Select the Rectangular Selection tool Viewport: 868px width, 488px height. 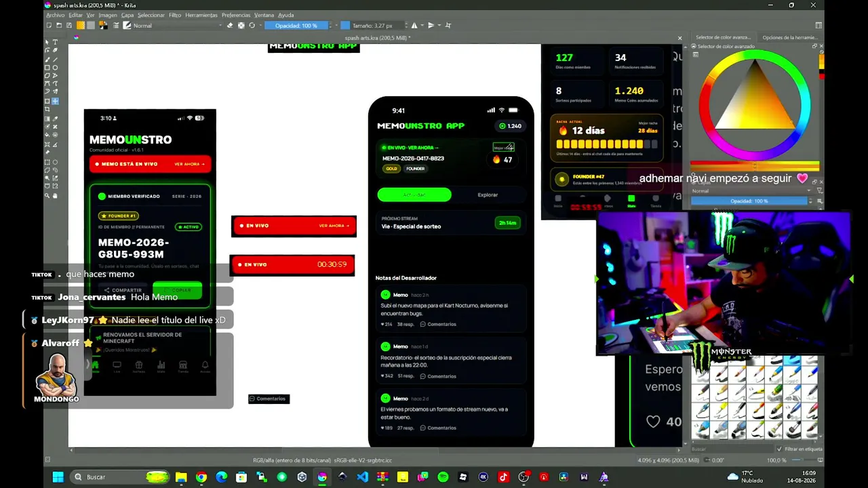pyautogui.click(x=47, y=162)
